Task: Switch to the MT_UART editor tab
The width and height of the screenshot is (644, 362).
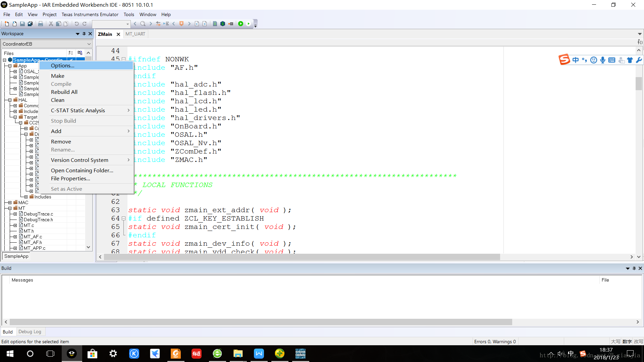Action: point(135,34)
